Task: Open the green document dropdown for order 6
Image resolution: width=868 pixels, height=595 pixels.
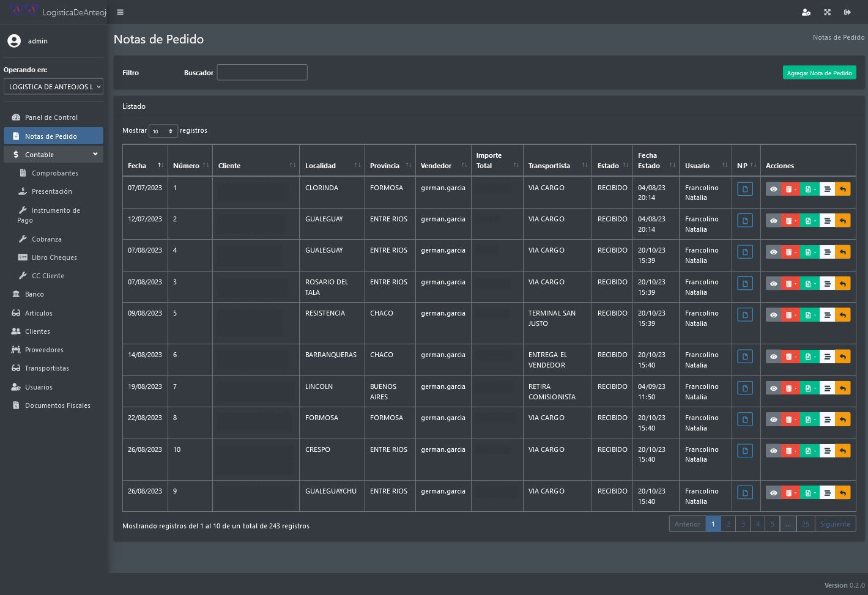Action: point(809,357)
